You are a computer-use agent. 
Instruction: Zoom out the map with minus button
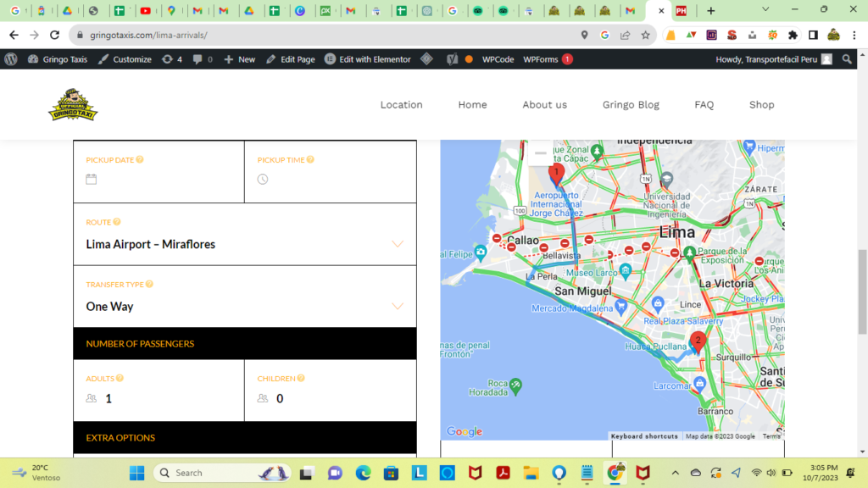pos(541,152)
